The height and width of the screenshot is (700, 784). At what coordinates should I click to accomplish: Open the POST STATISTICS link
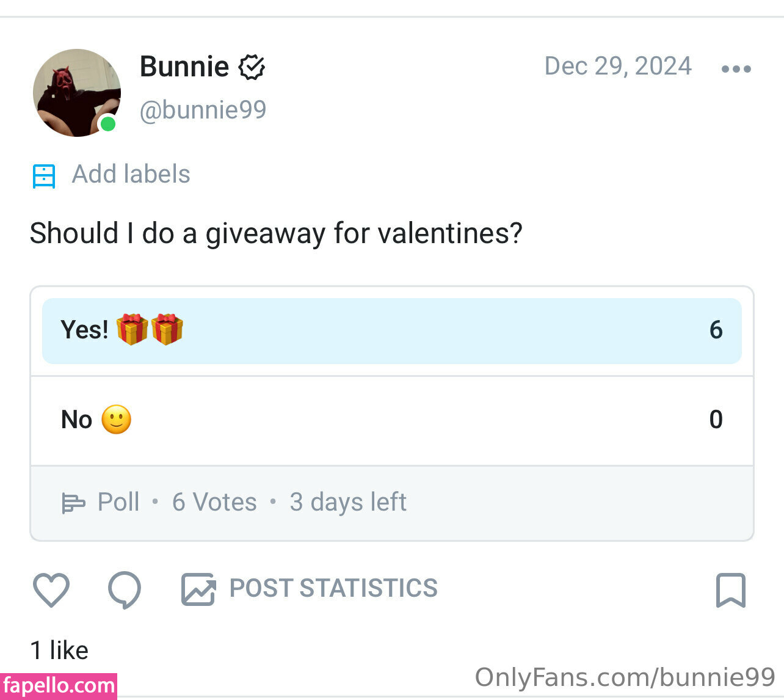click(x=333, y=589)
